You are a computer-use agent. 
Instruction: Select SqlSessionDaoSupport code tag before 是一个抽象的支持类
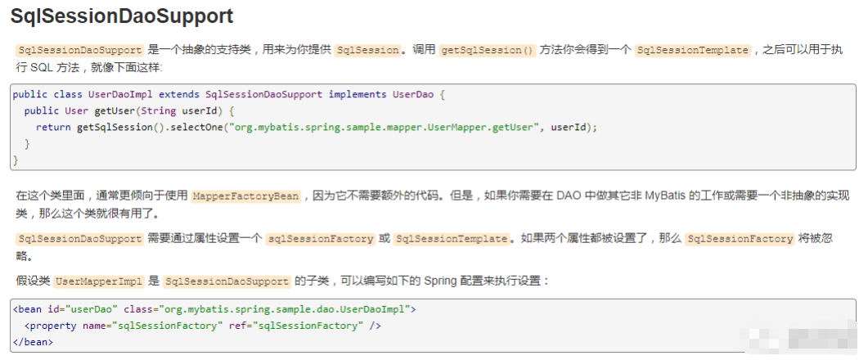(79, 50)
